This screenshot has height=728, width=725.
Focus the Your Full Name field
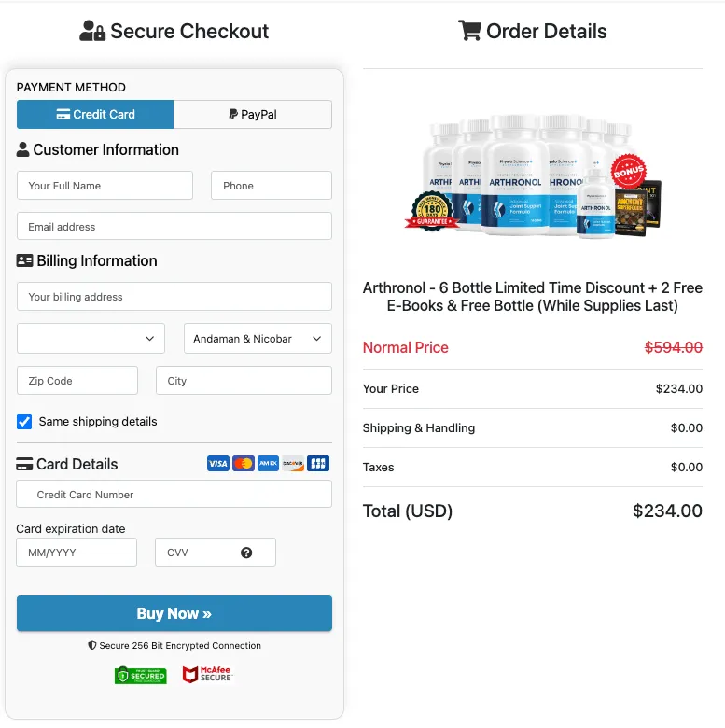(x=105, y=186)
